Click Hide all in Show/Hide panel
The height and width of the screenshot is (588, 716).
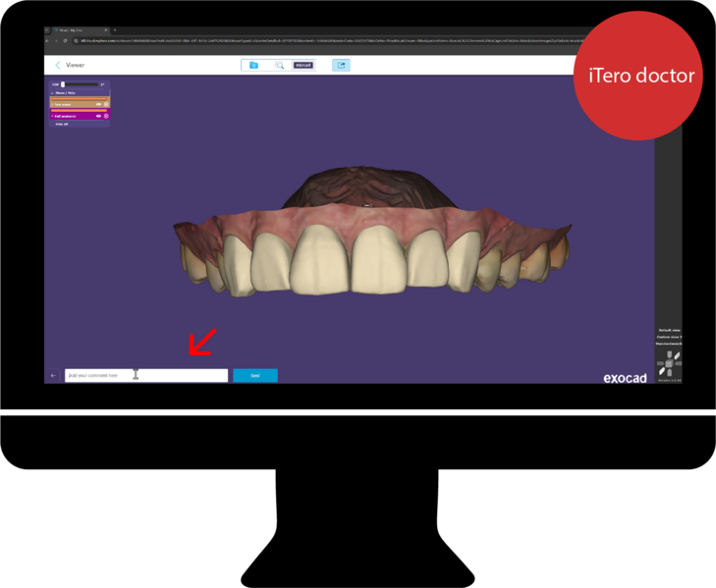[x=62, y=124]
